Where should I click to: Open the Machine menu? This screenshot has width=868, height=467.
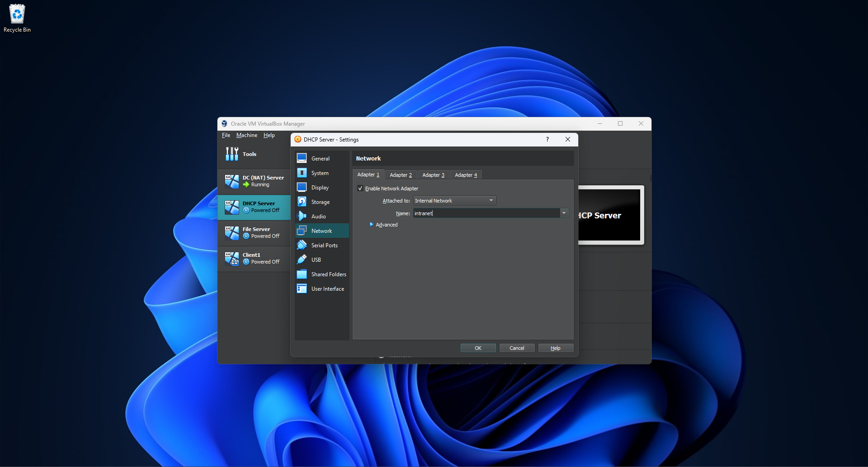(x=247, y=135)
